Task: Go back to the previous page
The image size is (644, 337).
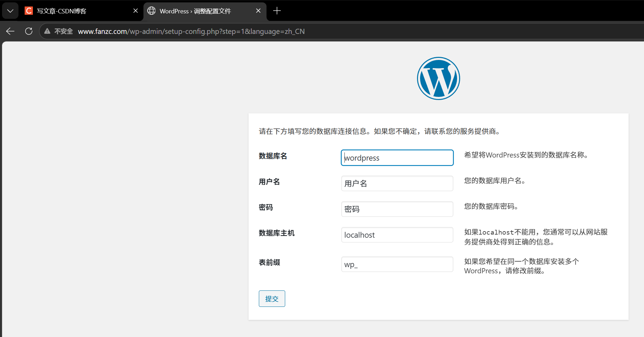Action: (10, 32)
